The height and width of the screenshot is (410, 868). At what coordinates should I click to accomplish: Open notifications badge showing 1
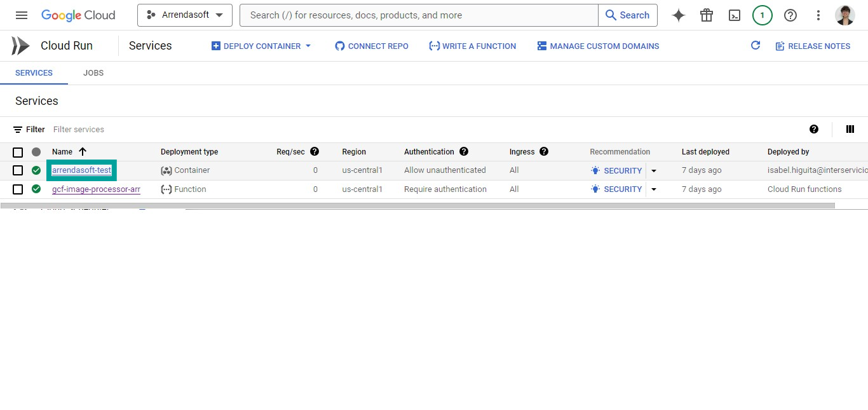[x=763, y=15]
